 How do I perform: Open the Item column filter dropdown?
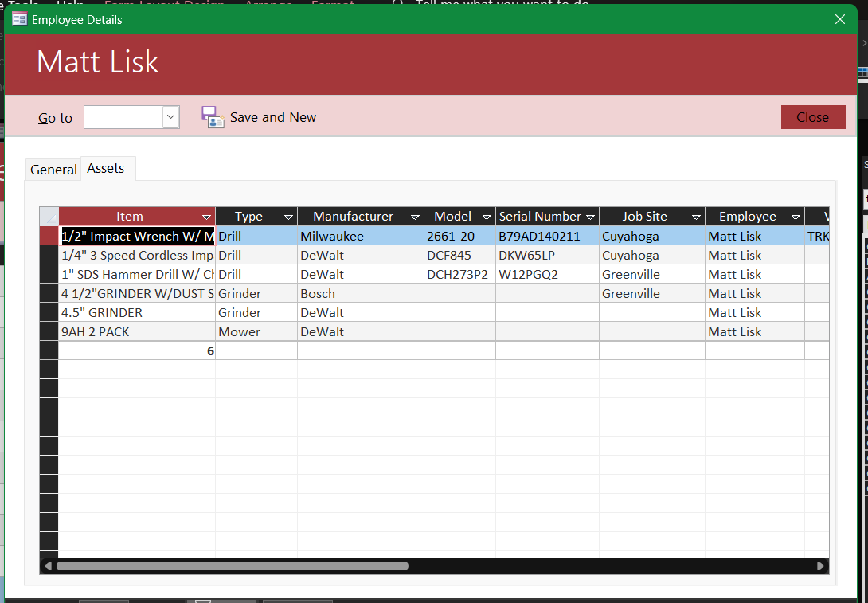tap(206, 217)
